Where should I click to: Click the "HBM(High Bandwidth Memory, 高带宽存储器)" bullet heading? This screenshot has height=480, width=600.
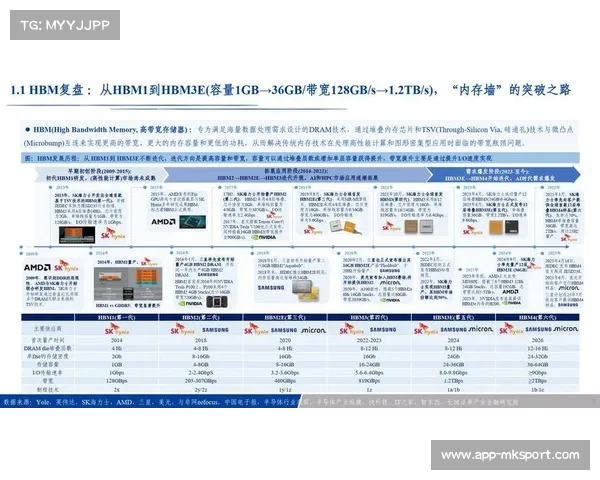pyautogui.click(x=109, y=130)
